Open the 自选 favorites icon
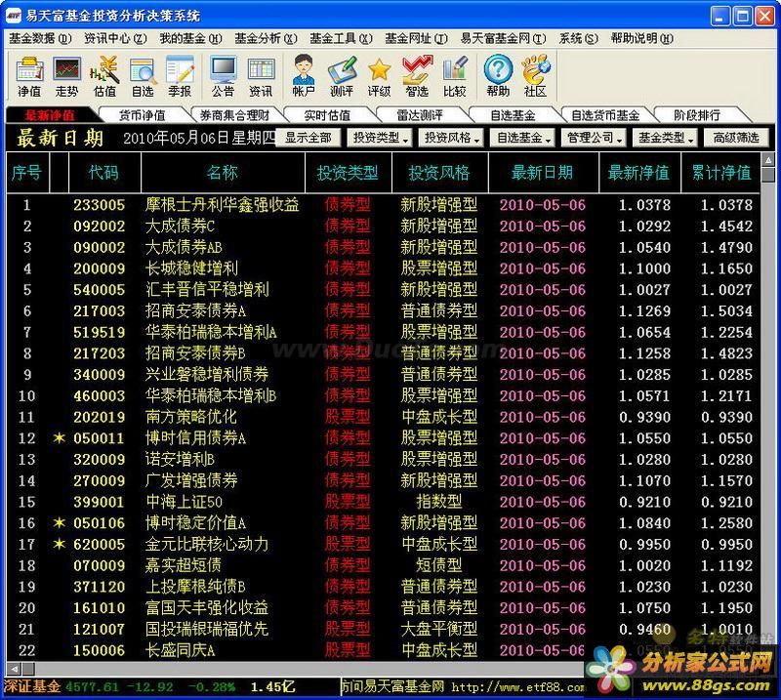 [x=143, y=76]
